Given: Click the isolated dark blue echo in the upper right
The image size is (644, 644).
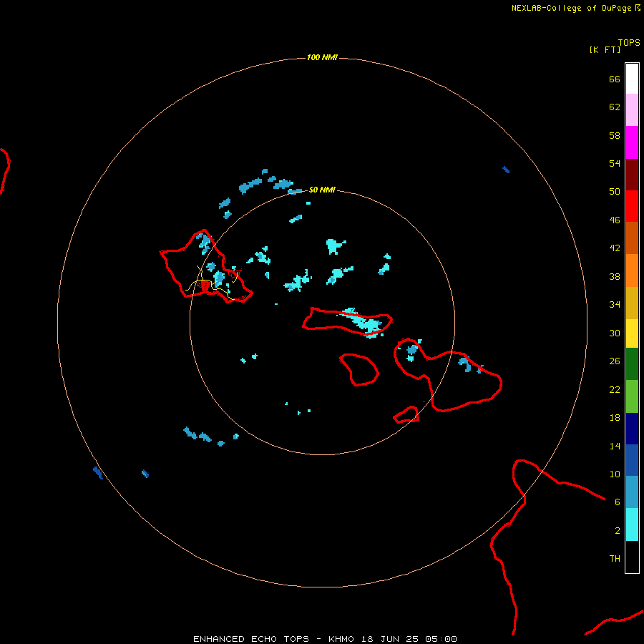Looking at the screenshot, I should click(506, 170).
